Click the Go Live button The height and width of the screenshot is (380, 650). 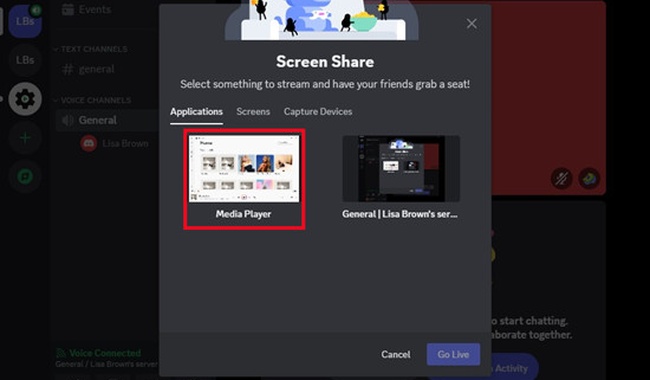[x=453, y=354]
